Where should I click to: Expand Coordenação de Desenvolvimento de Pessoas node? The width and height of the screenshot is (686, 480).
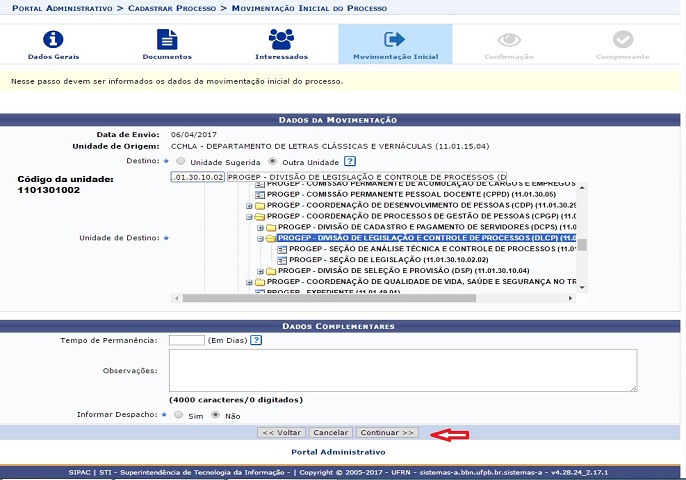coord(249,205)
